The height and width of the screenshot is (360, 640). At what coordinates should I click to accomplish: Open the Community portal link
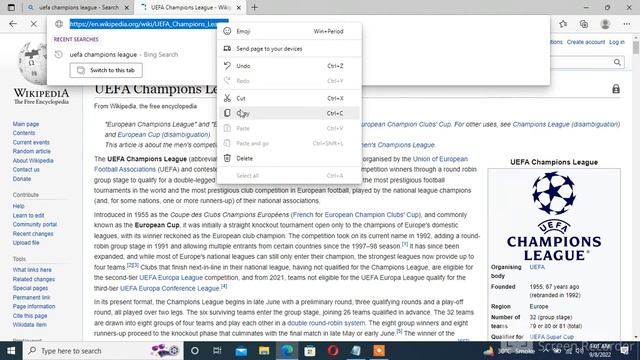(35, 224)
